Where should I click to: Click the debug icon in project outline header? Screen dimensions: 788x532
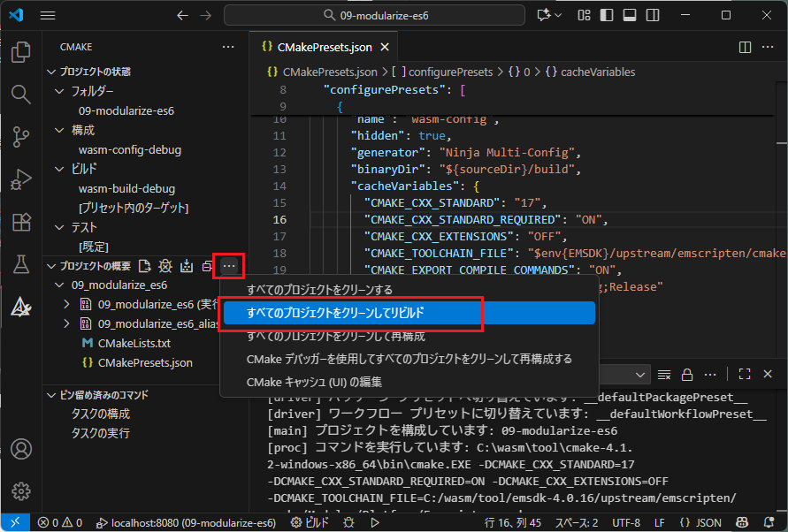165,266
